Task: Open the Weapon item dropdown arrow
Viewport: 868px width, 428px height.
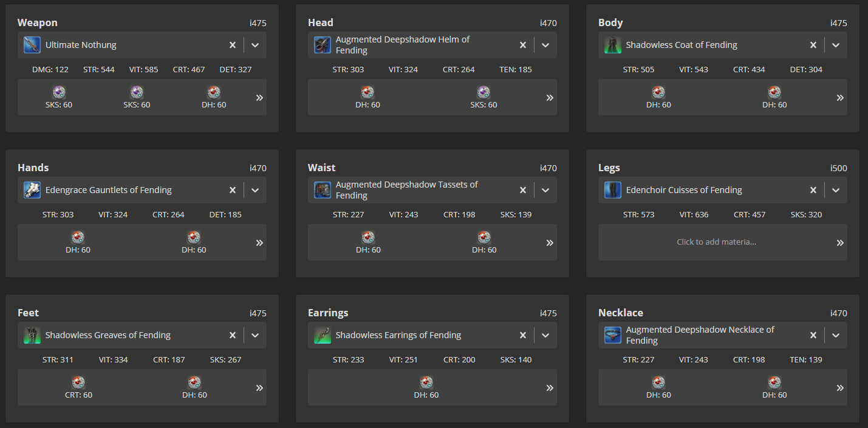Action: tap(255, 45)
